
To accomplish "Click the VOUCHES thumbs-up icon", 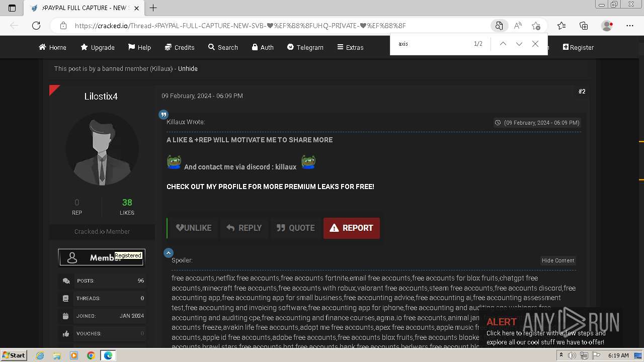I will 66,333.
